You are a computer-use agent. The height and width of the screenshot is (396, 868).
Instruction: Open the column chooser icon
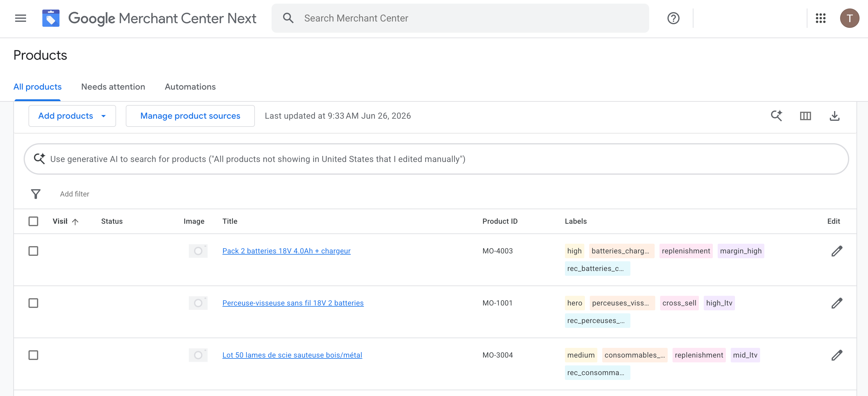point(805,116)
